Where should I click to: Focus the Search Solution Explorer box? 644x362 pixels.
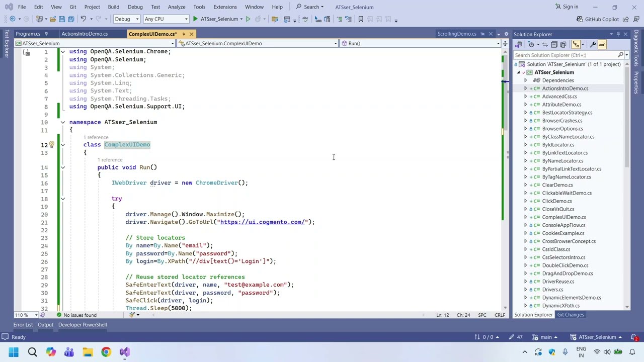565,55
